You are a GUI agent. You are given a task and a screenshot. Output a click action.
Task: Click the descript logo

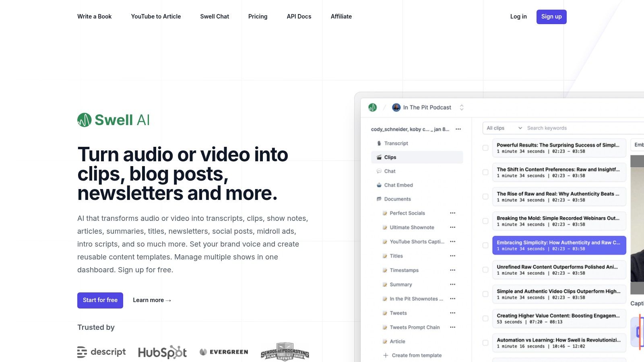click(101, 352)
